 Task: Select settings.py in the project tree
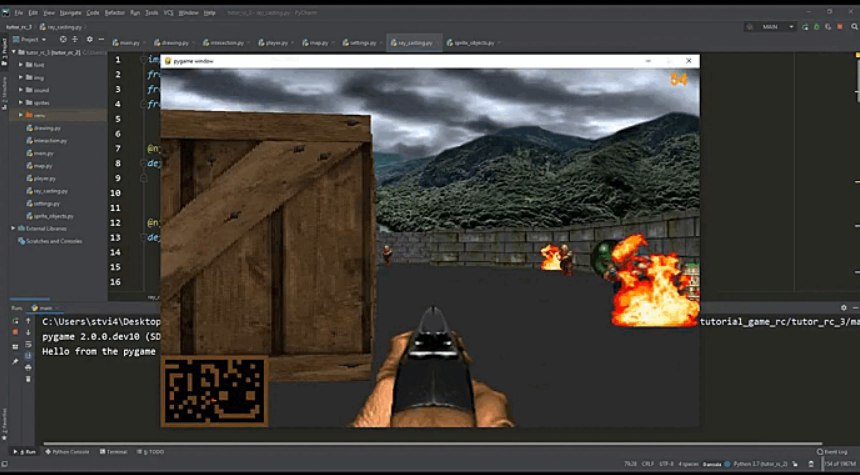click(x=43, y=203)
